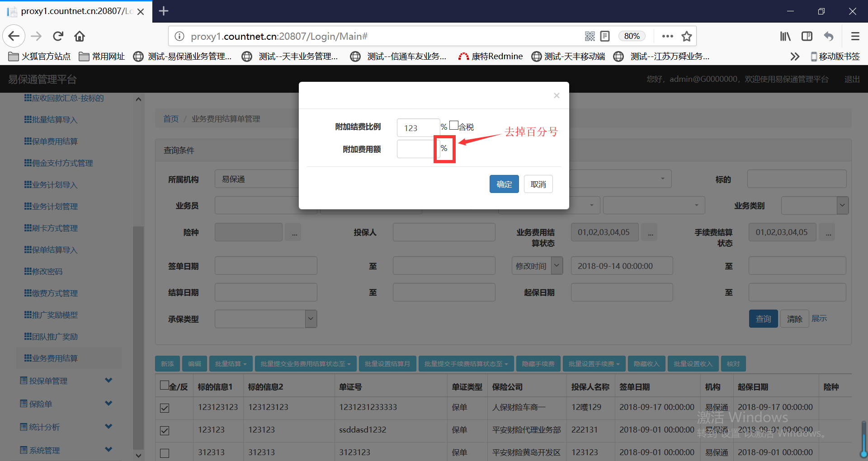868x461 pixels.
Task: Check the row for 3123123
Action: (x=165, y=453)
